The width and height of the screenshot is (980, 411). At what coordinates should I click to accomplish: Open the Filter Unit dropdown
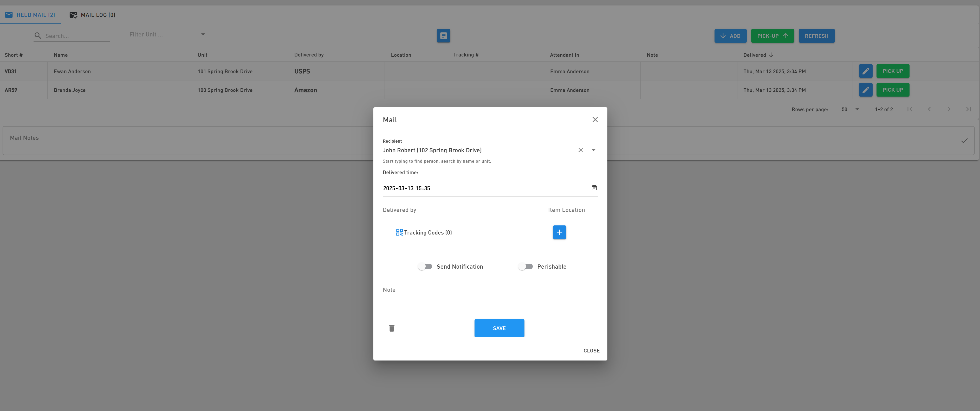point(168,35)
